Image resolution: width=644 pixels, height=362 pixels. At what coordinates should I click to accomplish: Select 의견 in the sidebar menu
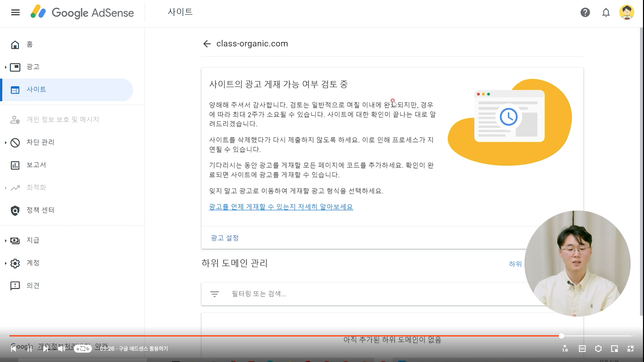(33, 286)
